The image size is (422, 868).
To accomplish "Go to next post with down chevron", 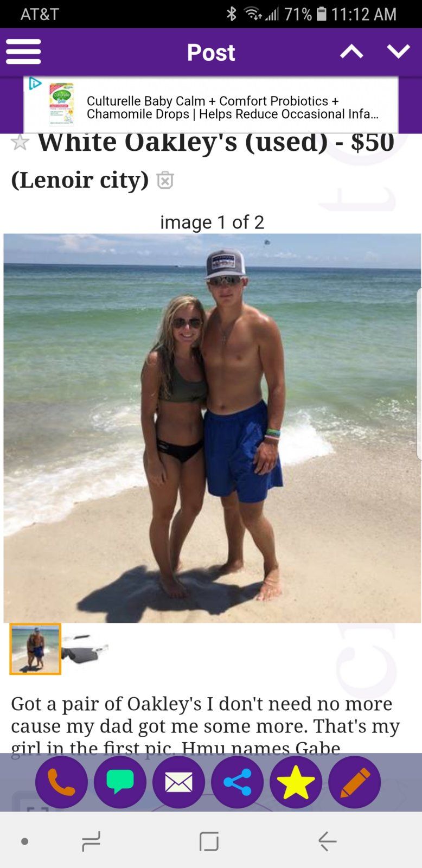I will 399,52.
